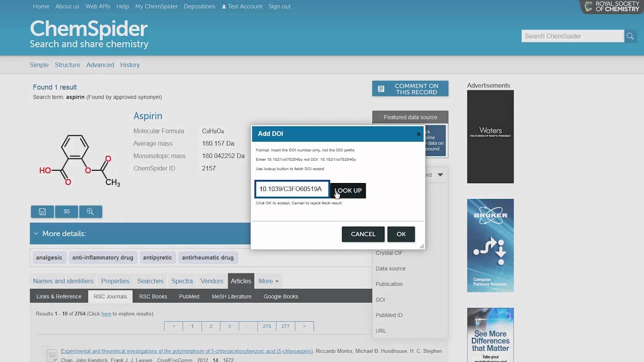Open the 3D structure view button
The height and width of the screenshot is (362, 644).
(66, 212)
